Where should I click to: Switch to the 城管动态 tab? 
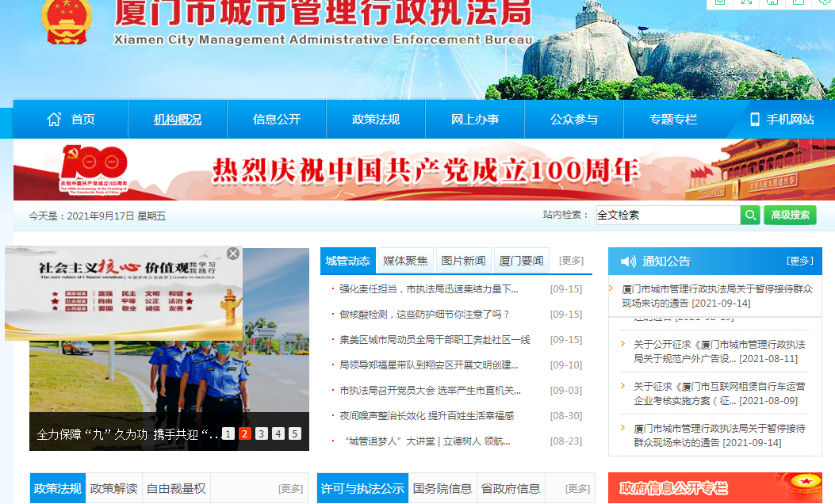(348, 261)
